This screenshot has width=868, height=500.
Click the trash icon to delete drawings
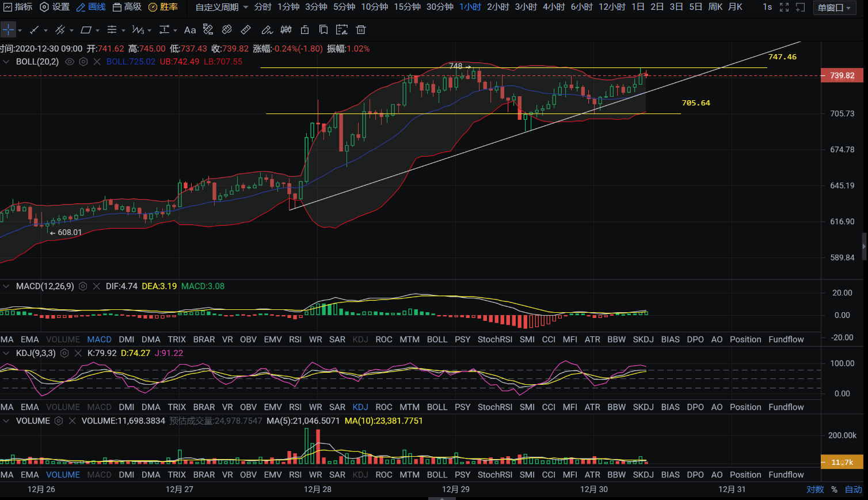tap(361, 30)
